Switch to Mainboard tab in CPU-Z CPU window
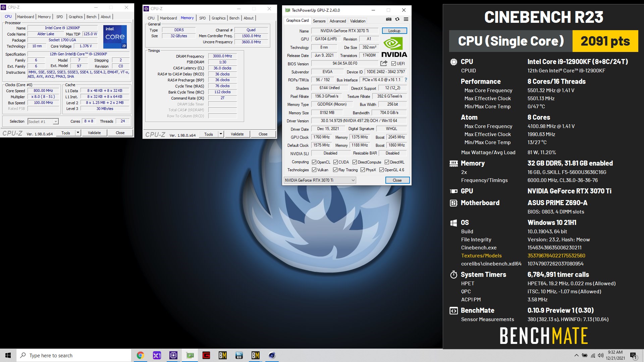Viewport: 644px width, 362px height. pos(25,17)
